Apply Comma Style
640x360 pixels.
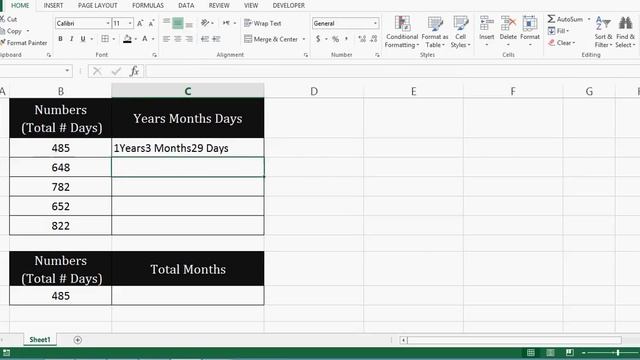click(347, 39)
